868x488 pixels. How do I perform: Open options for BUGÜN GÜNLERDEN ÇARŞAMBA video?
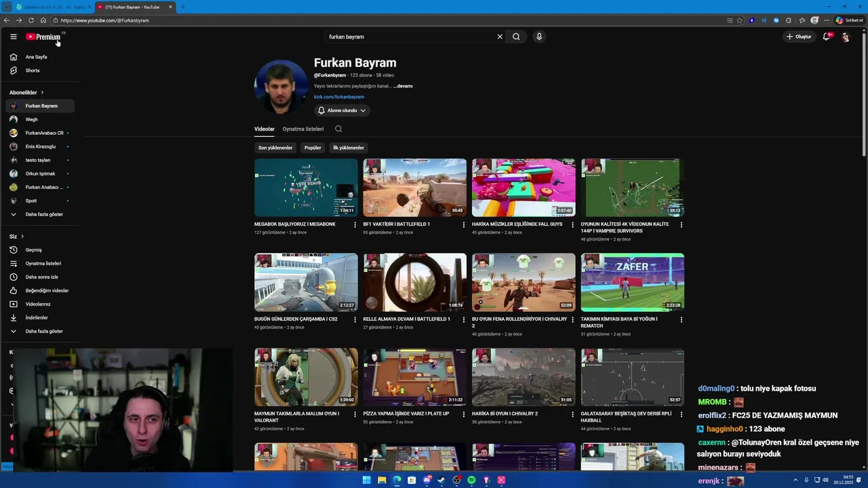coord(355,319)
